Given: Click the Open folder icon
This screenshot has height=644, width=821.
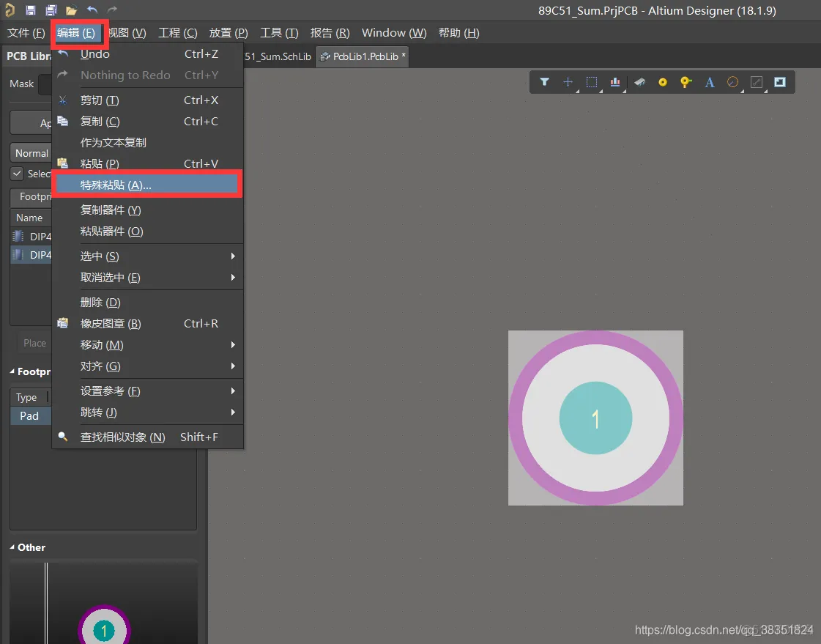Looking at the screenshot, I should 71,10.
